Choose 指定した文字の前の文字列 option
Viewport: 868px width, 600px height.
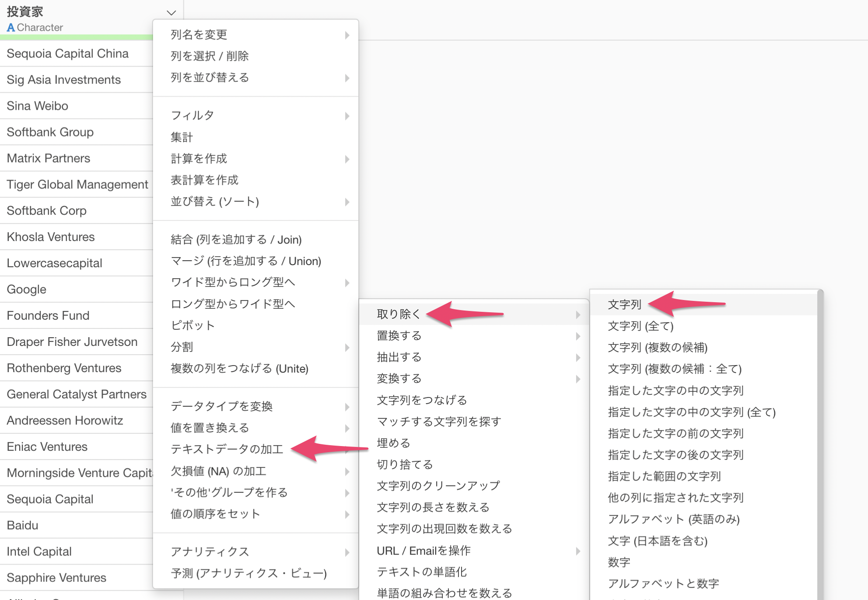coord(675,433)
